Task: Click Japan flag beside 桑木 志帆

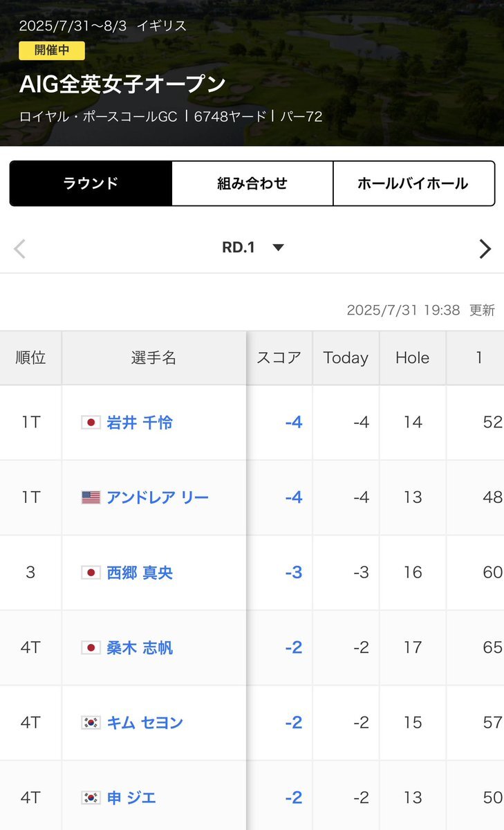Action: [x=91, y=648]
